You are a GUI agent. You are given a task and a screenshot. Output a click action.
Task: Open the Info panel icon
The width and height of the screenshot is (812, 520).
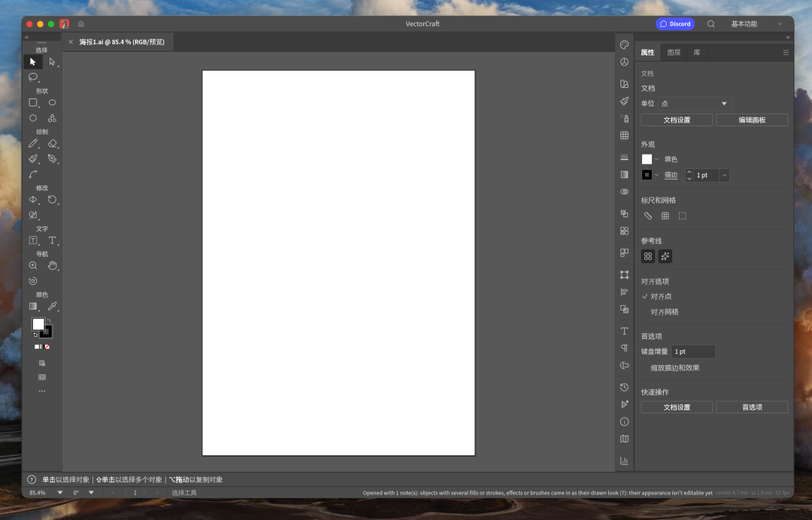(x=625, y=422)
